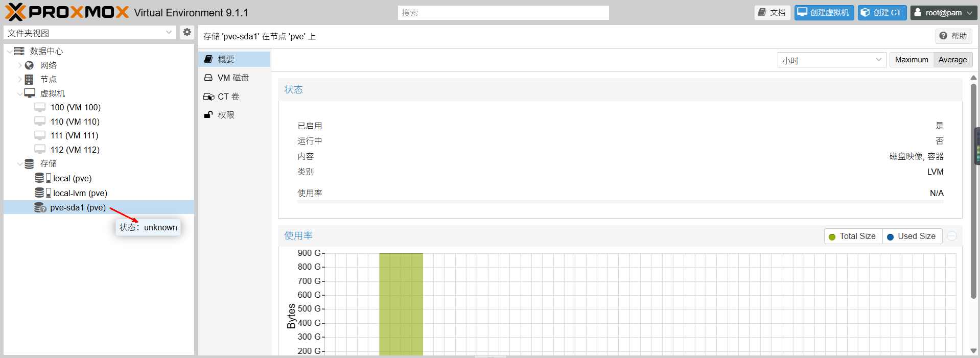
Task: Click the vertical scrollbar down arrow
Action: pyautogui.click(x=973, y=351)
